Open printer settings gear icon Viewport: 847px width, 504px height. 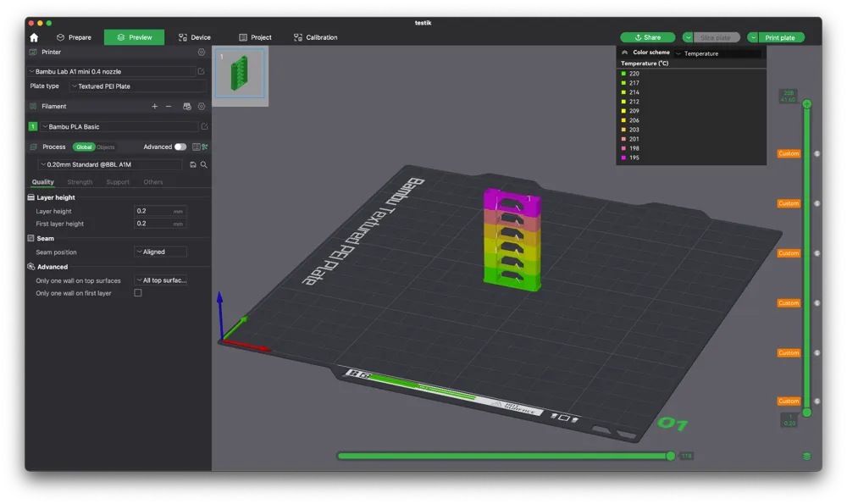click(202, 53)
